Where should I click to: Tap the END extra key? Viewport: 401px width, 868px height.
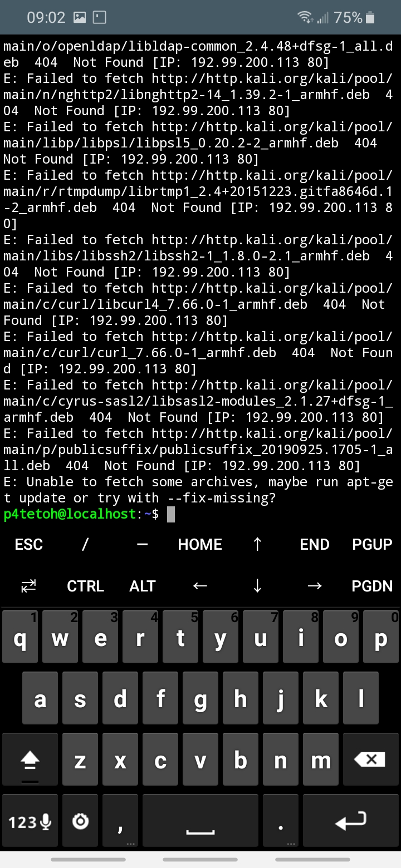(315, 544)
